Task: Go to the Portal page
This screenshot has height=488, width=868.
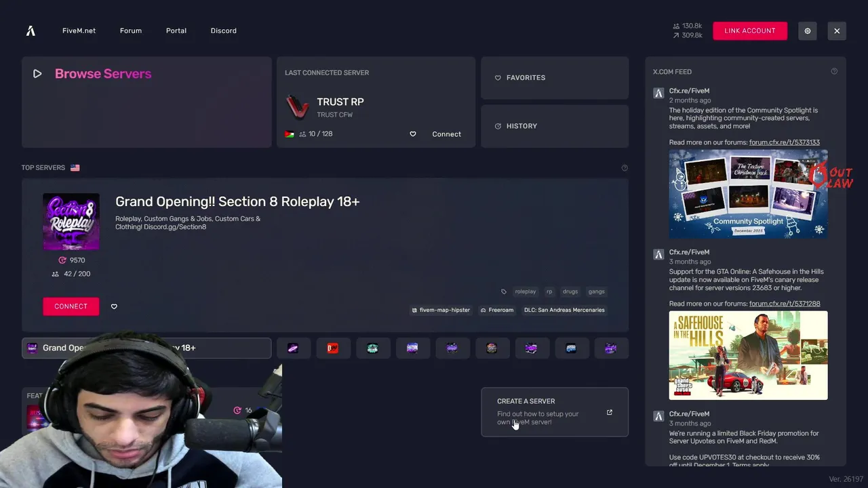Action: (x=176, y=30)
